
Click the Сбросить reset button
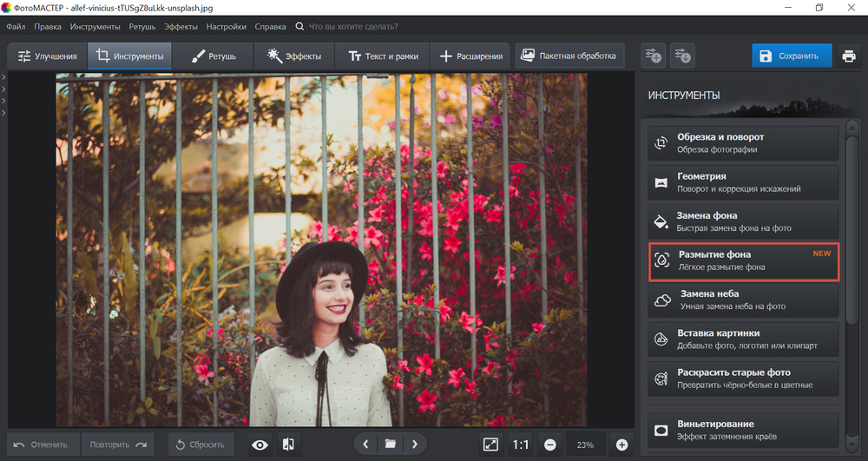point(201,445)
